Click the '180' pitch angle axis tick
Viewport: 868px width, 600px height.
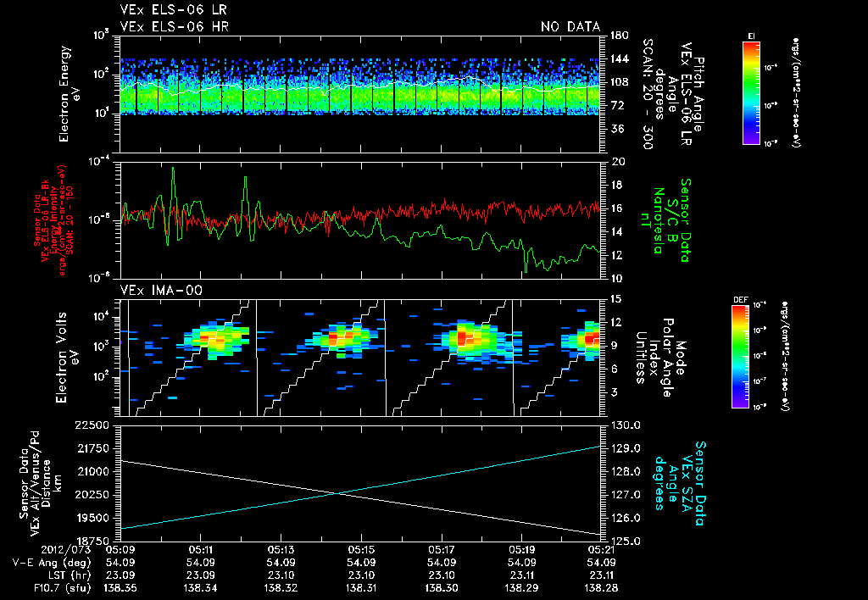tap(620, 36)
